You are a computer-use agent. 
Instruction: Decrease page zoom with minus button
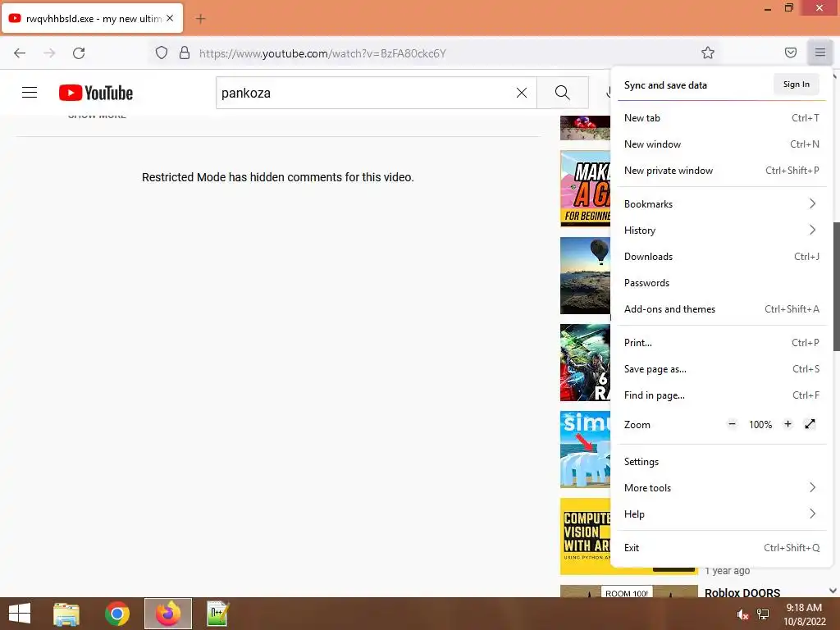[733, 424]
